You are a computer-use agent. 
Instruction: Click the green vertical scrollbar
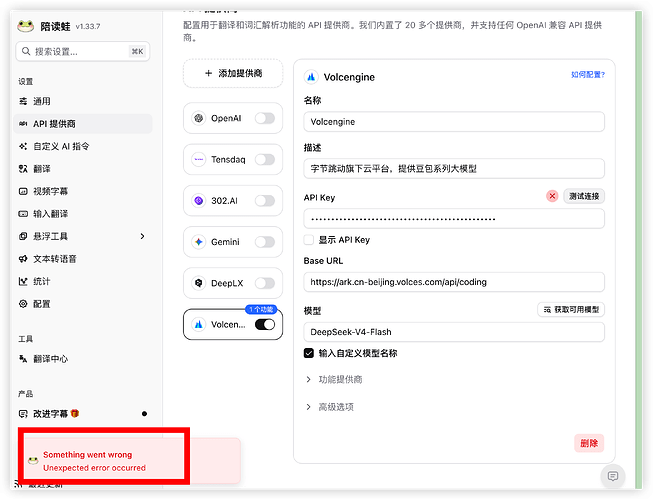[638, 250]
